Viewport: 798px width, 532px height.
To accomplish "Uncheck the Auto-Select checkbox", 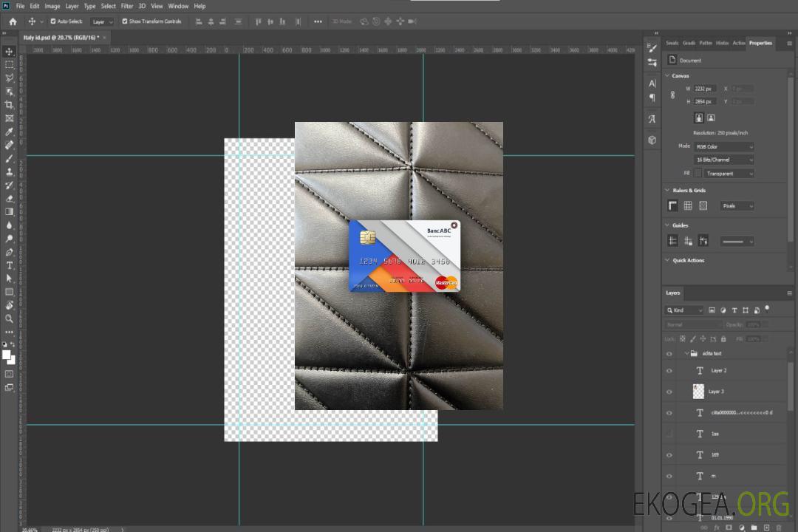I will point(53,21).
